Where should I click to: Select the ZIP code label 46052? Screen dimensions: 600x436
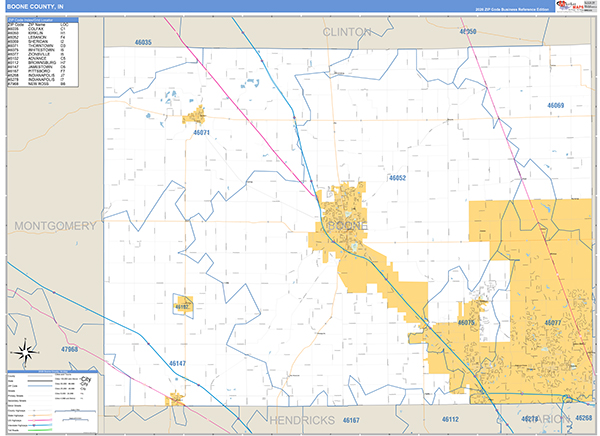397,178
